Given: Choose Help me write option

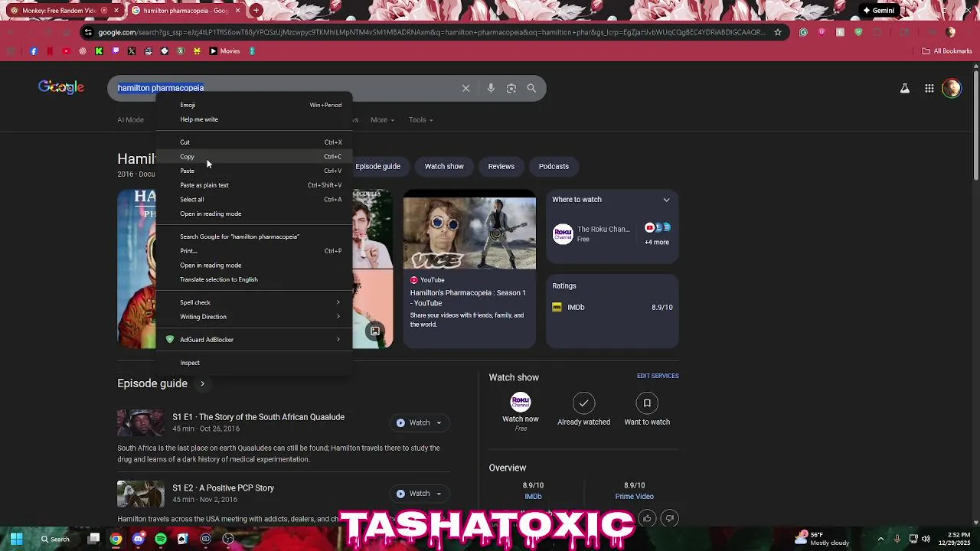Looking at the screenshot, I should [254, 119].
